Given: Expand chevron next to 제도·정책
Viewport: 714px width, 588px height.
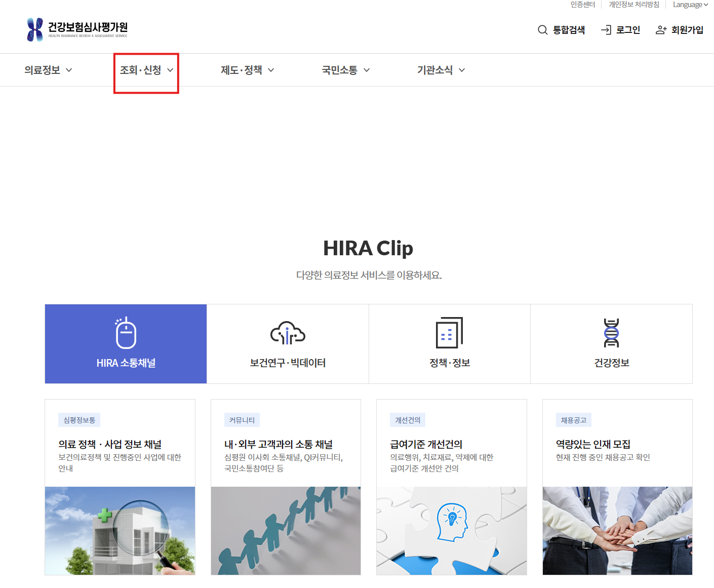Looking at the screenshot, I should coord(271,70).
